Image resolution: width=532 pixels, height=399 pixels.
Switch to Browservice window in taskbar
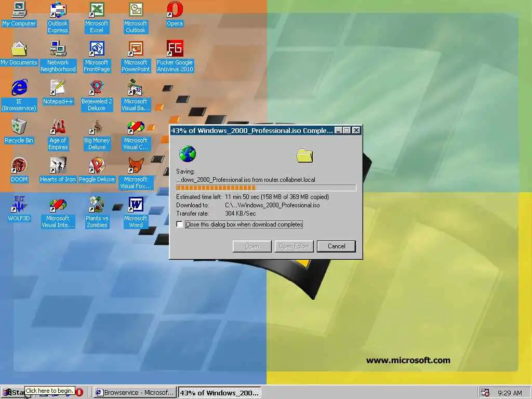click(135, 393)
